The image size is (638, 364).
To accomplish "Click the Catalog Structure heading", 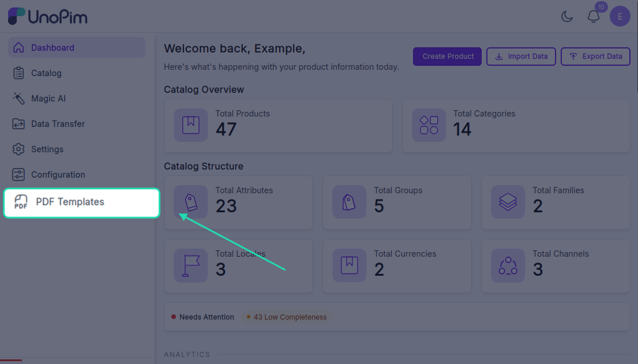I will (204, 166).
